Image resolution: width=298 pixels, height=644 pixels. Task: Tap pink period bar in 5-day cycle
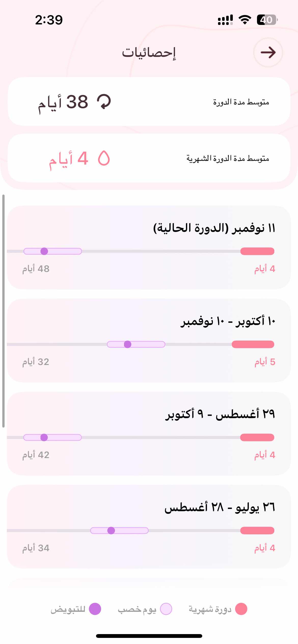coord(253,344)
